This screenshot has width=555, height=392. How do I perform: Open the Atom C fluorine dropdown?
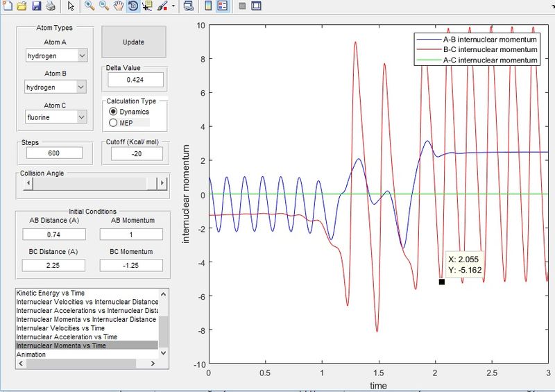click(x=55, y=117)
